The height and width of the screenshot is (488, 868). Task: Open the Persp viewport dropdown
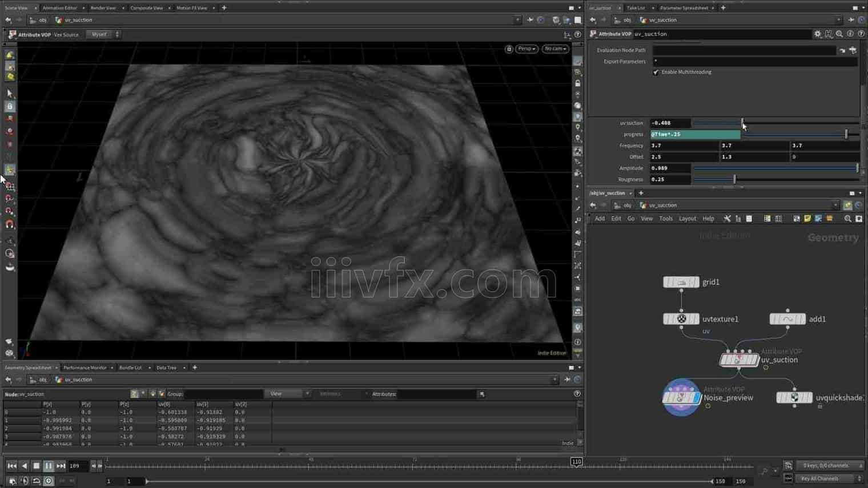tap(525, 49)
